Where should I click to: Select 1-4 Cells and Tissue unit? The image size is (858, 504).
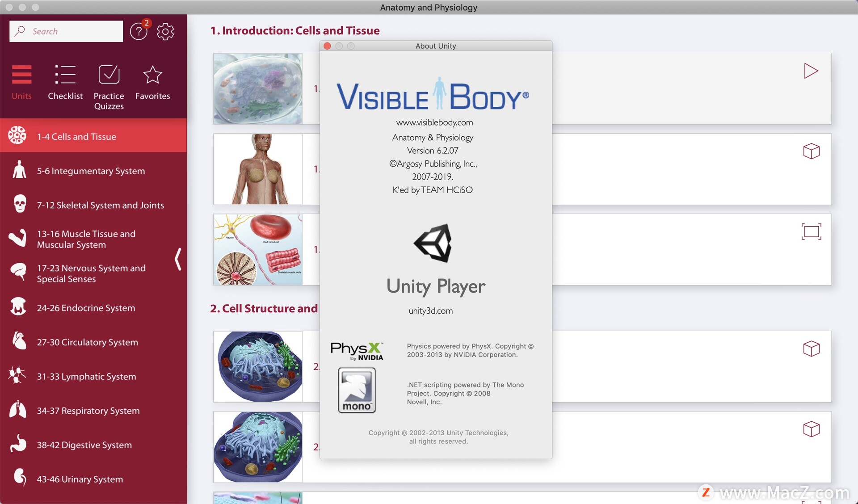coord(93,135)
